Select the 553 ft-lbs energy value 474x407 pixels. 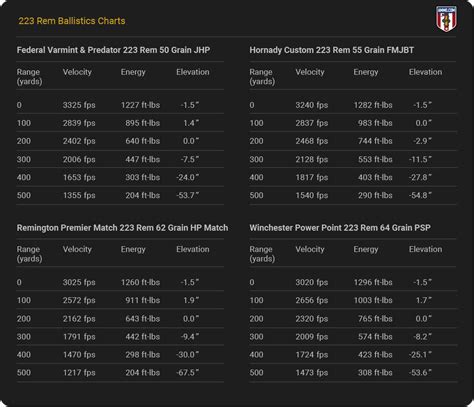click(375, 159)
